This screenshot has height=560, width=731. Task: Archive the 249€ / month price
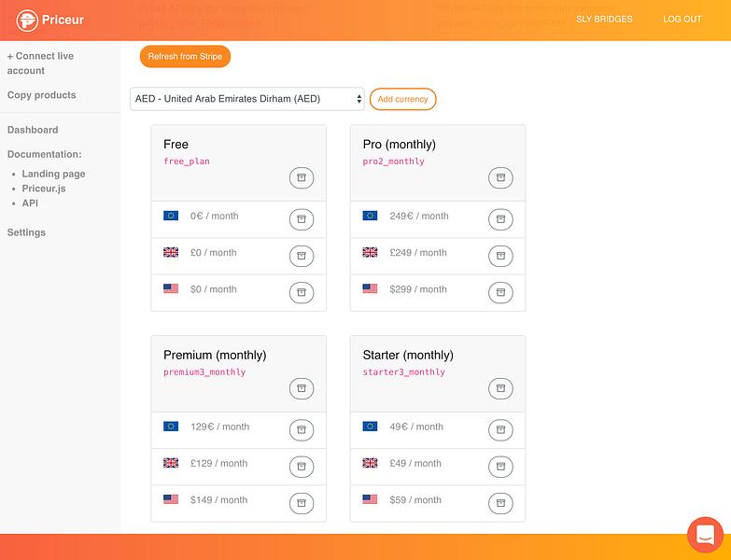500,219
